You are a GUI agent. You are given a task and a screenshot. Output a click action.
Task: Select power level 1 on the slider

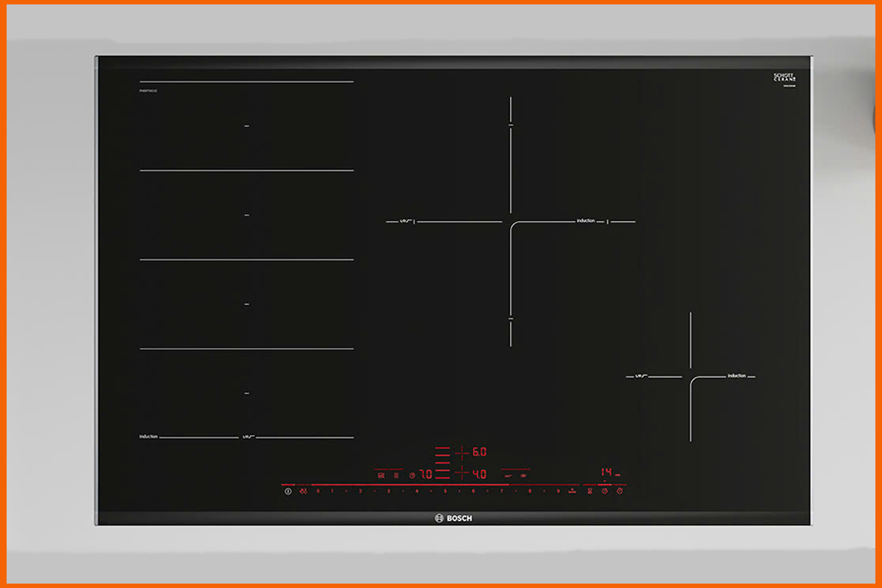pos(332,491)
